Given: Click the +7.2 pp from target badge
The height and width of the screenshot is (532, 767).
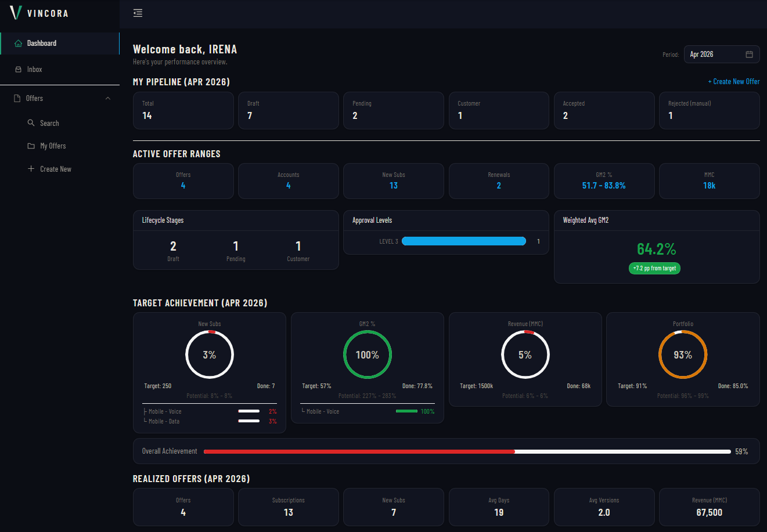Looking at the screenshot, I should 654,269.
